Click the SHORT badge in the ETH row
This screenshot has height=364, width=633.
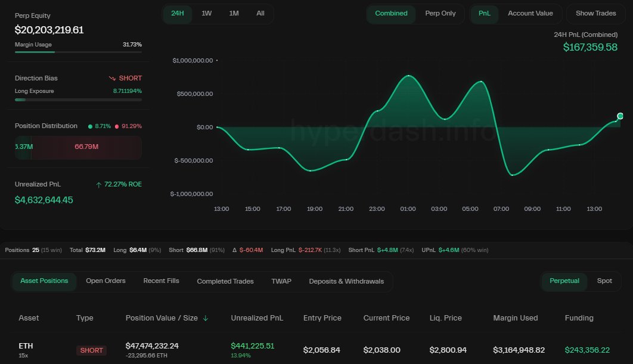pyautogui.click(x=91, y=350)
